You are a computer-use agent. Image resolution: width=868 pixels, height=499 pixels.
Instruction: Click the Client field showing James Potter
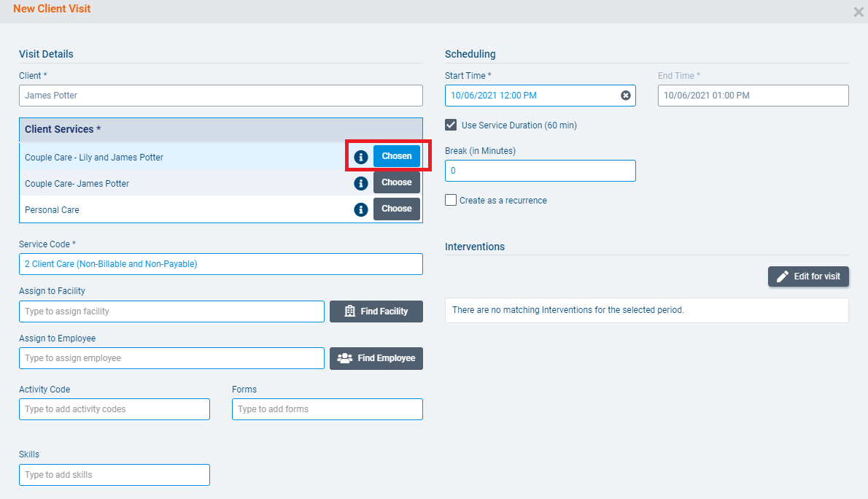220,95
